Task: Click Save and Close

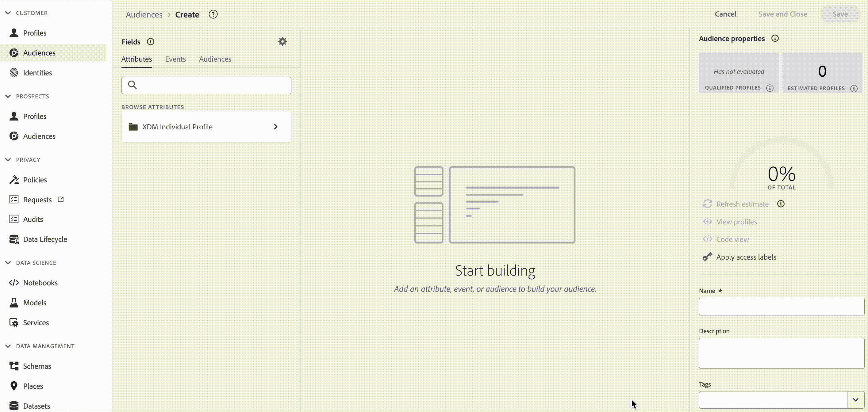Action: [783, 14]
